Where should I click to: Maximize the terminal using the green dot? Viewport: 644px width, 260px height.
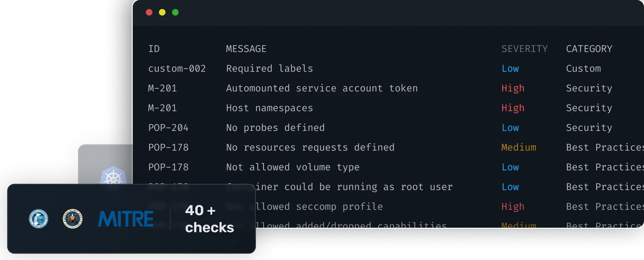tap(176, 12)
